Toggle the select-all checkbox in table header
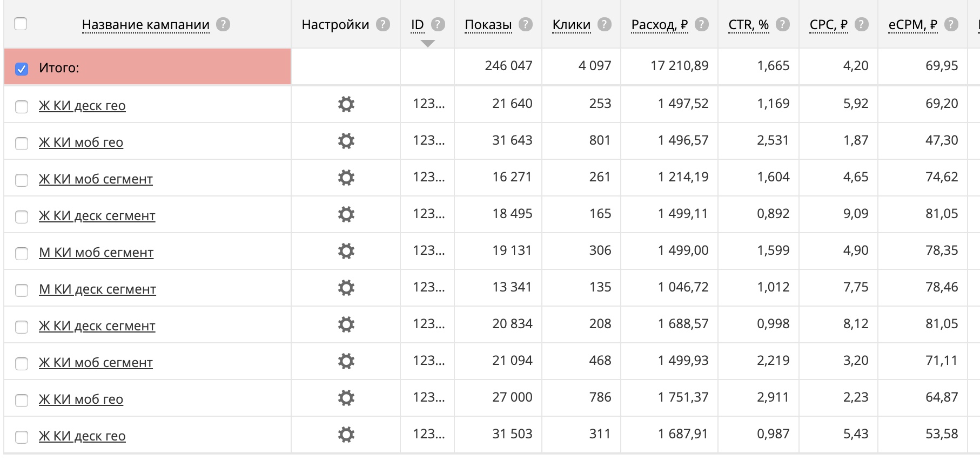The image size is (980, 461). (21, 24)
